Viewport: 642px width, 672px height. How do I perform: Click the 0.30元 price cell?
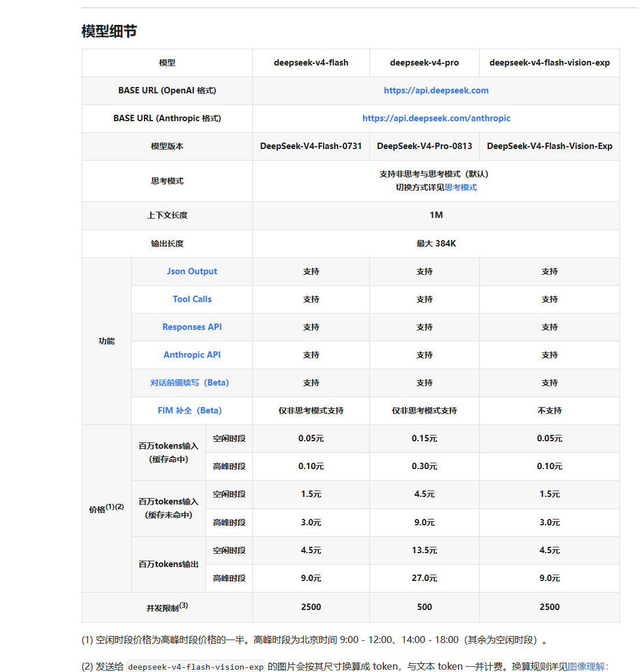(x=425, y=466)
